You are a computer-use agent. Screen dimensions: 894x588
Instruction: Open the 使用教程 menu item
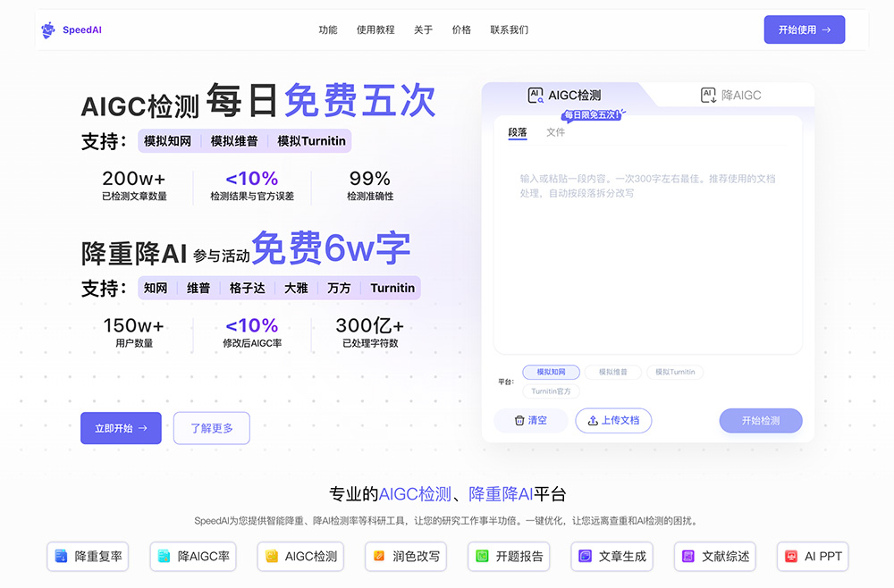[375, 29]
